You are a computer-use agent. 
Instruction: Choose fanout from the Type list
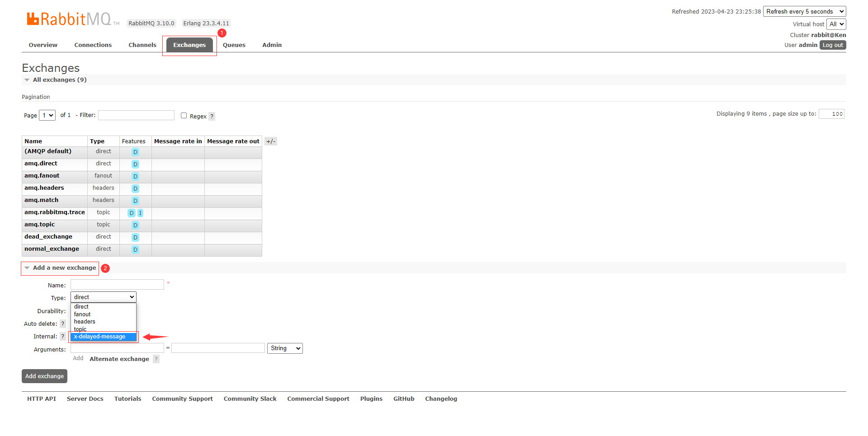104,314
